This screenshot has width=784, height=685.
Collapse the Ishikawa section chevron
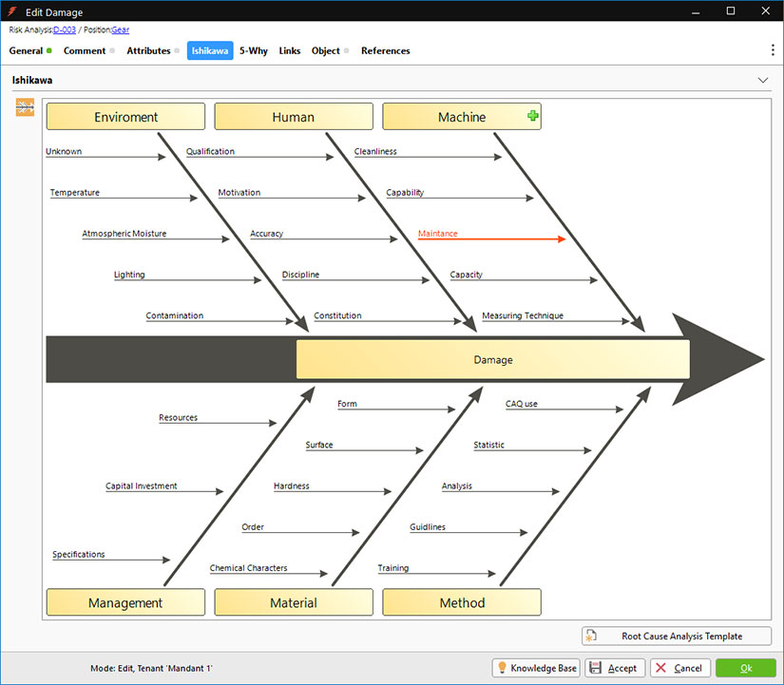[x=763, y=81]
